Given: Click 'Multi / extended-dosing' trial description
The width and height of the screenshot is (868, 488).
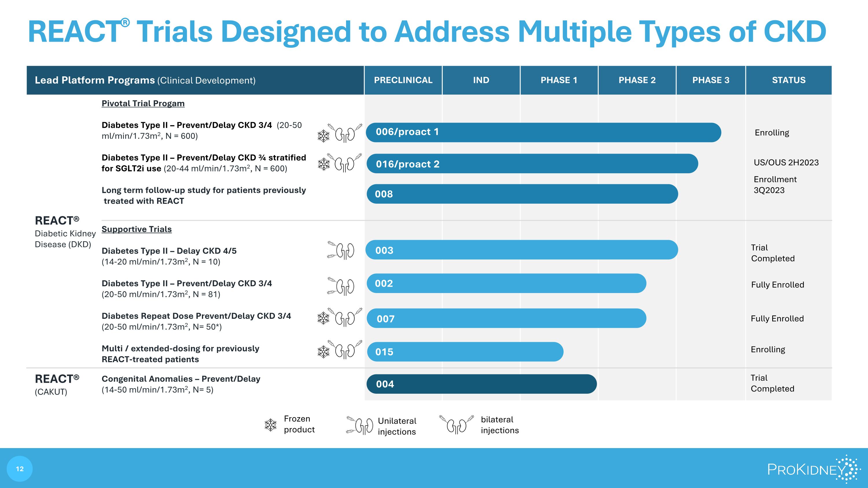Looking at the screenshot, I should tap(181, 353).
